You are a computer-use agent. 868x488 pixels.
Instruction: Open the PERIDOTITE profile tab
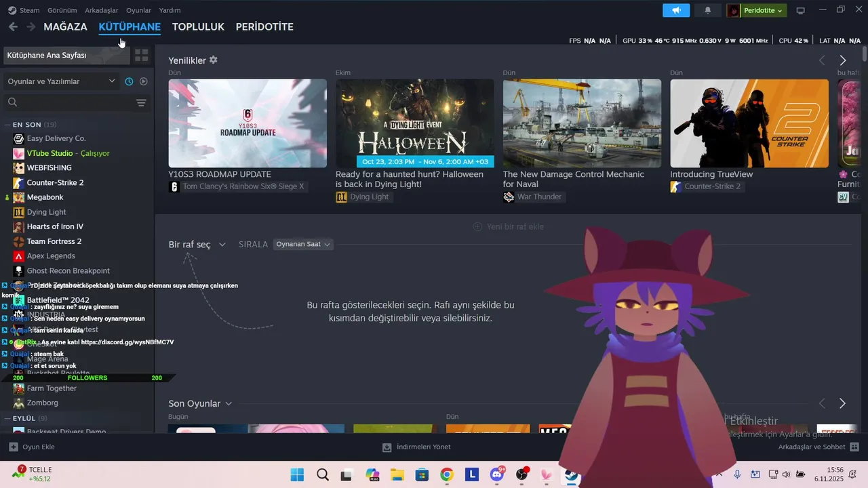pos(264,26)
